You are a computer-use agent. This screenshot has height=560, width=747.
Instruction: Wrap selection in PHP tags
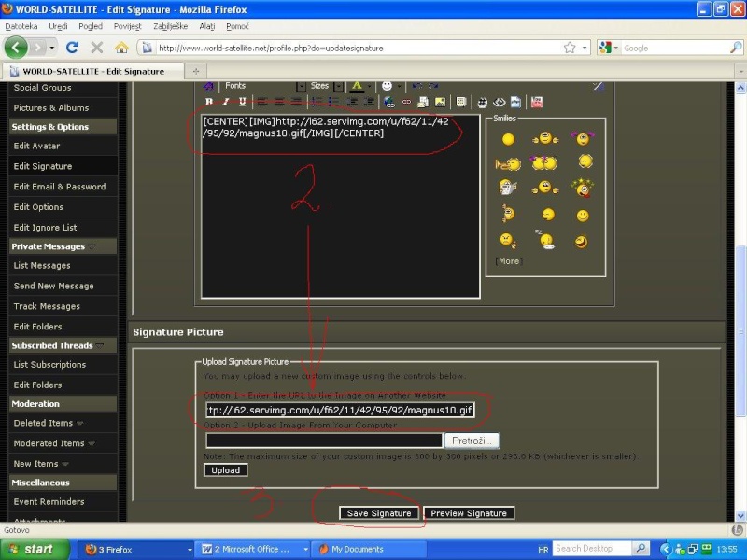point(515,102)
